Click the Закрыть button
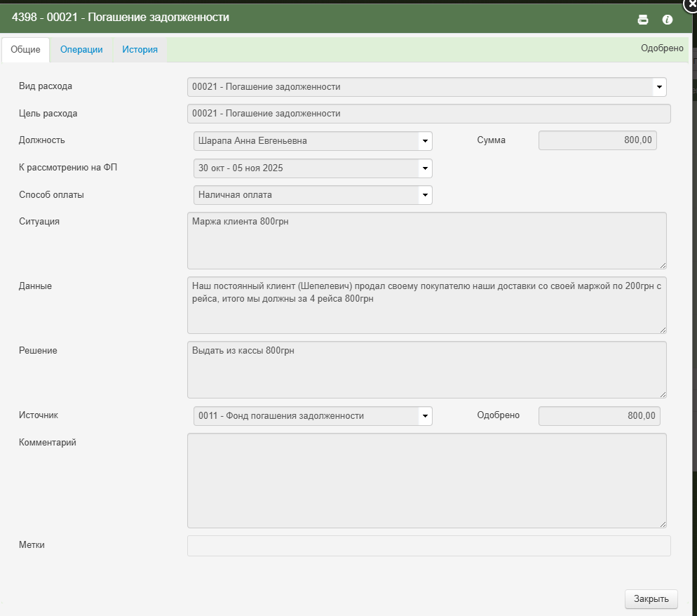Screen dimensions: 697x616 click(x=651, y=599)
